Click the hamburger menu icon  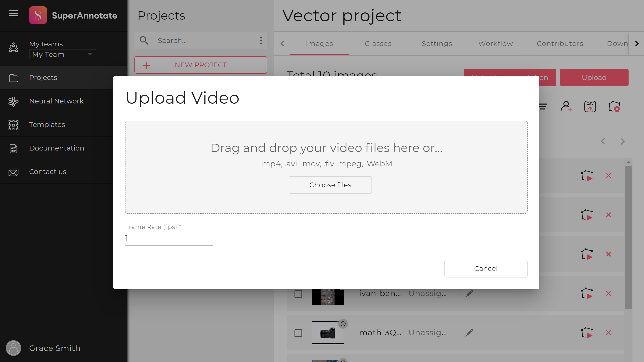13,13
